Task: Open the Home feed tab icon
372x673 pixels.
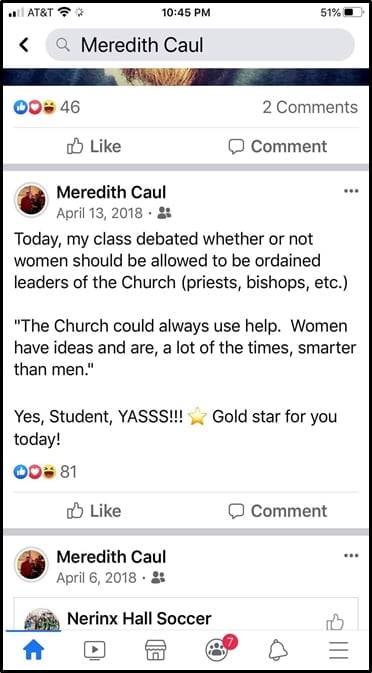Action: pyautogui.click(x=33, y=652)
